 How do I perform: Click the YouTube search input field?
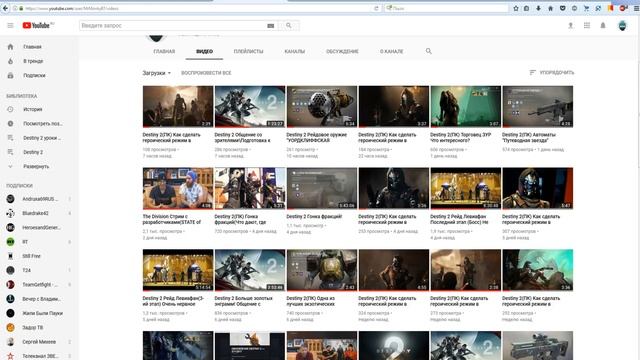tap(172, 25)
